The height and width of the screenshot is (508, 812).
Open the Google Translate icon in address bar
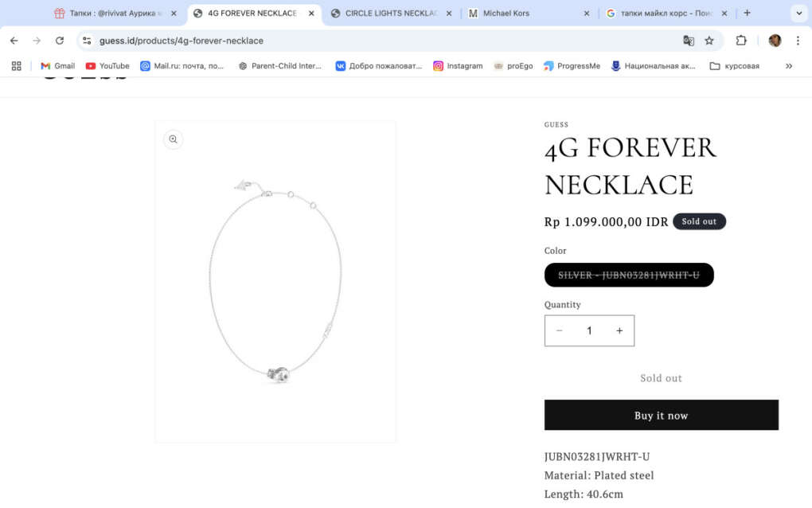pyautogui.click(x=689, y=41)
